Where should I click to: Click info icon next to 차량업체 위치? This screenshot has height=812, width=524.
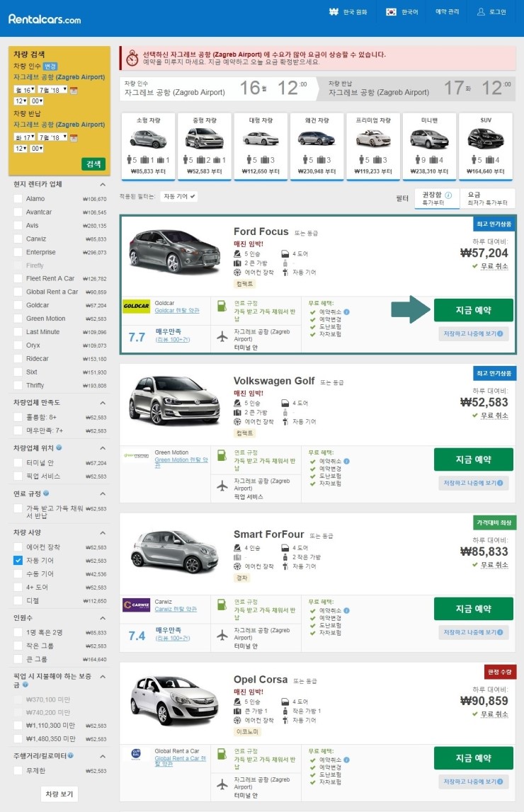coord(59,447)
